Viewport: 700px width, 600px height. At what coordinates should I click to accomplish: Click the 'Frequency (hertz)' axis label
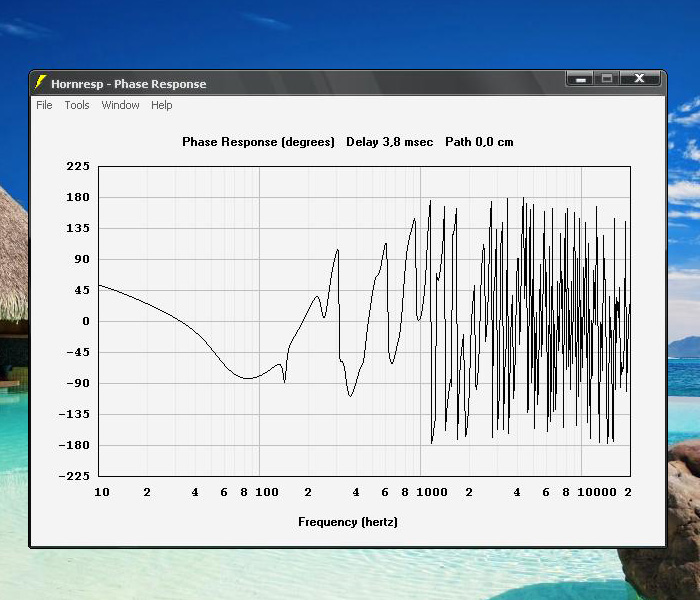(x=348, y=522)
